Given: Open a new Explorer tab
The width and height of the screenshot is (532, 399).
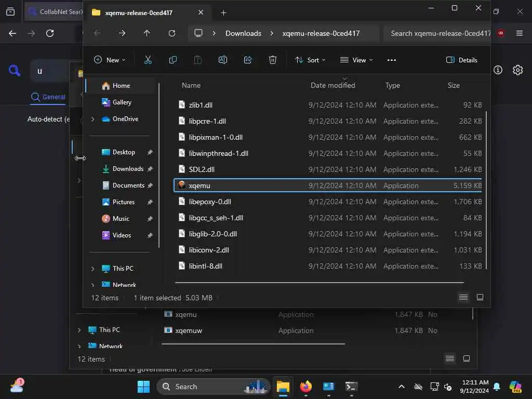Looking at the screenshot, I should (223, 13).
